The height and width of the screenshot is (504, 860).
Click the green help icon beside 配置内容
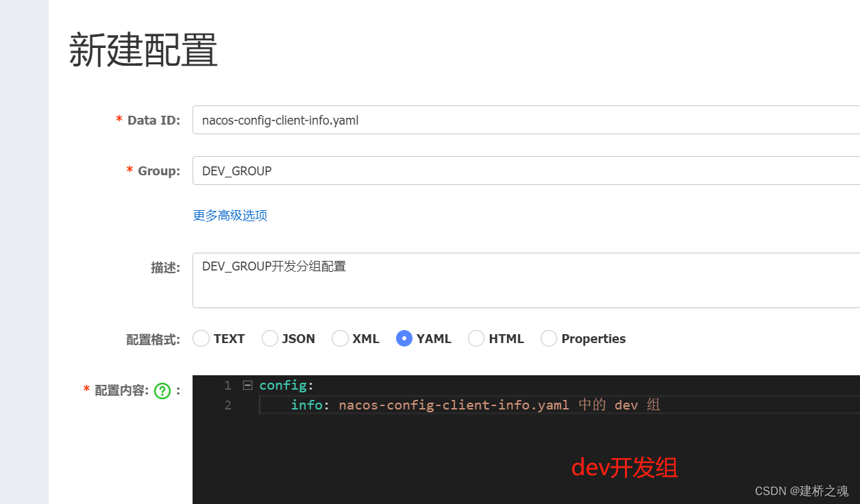click(x=162, y=390)
